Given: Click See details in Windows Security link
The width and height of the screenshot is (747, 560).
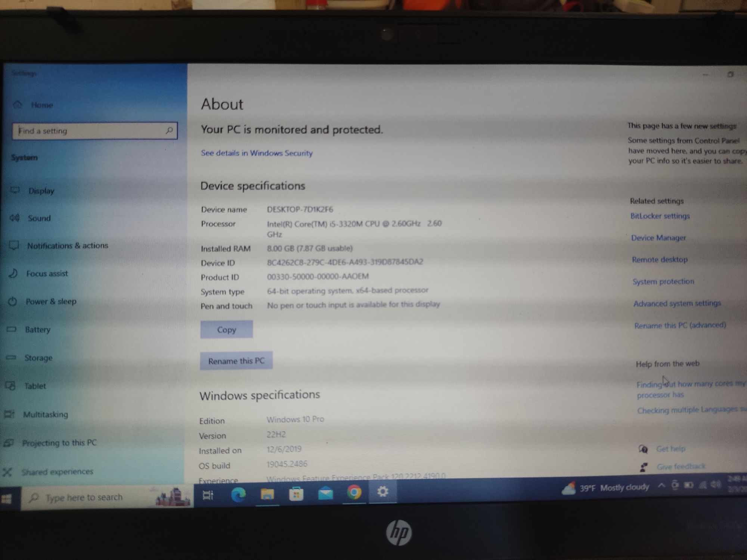Looking at the screenshot, I should pos(257,153).
